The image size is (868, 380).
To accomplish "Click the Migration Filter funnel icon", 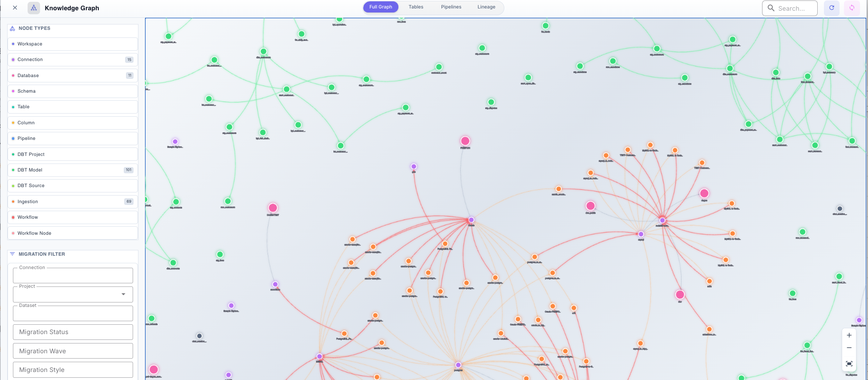I will [12, 254].
